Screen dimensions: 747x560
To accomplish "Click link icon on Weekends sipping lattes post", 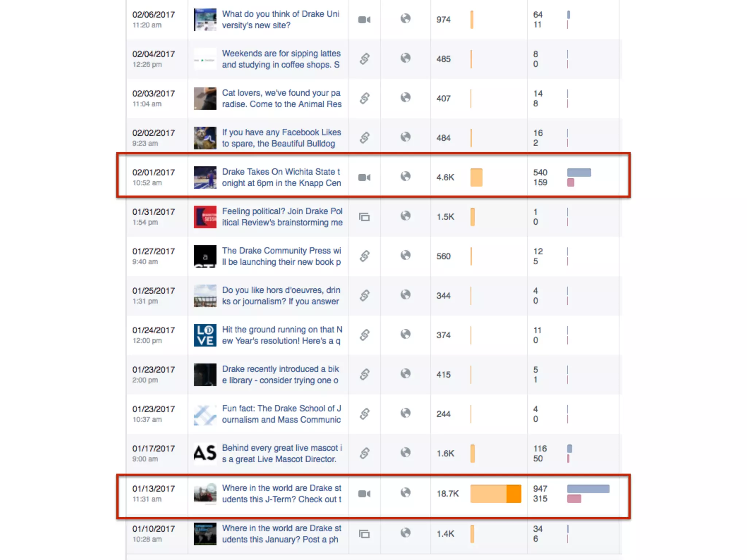I will click(364, 59).
